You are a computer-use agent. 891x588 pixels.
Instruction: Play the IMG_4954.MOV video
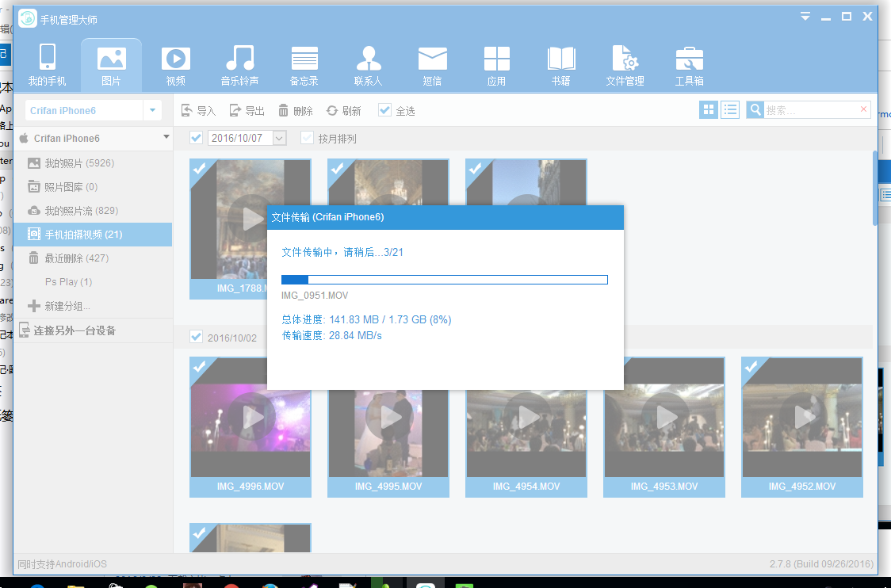(x=527, y=417)
